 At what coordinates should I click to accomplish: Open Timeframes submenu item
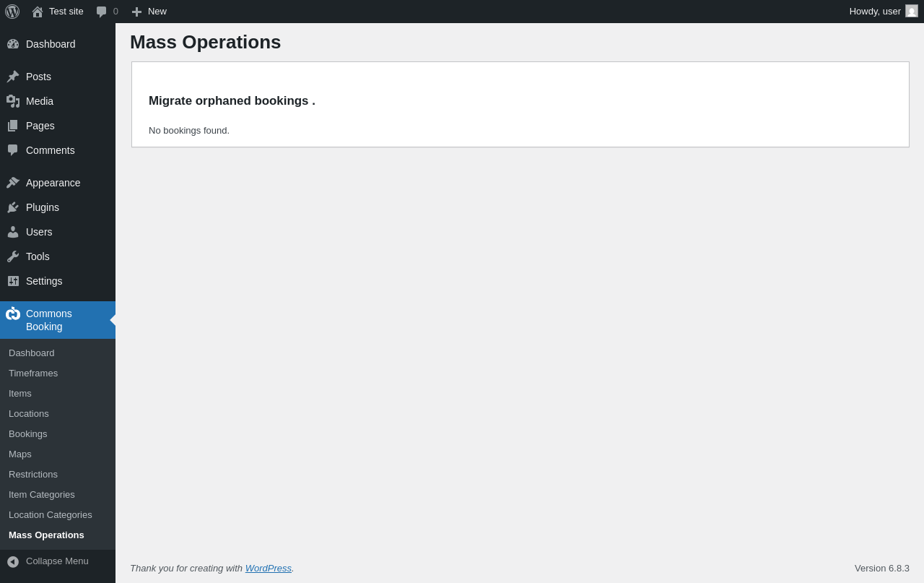pos(33,373)
